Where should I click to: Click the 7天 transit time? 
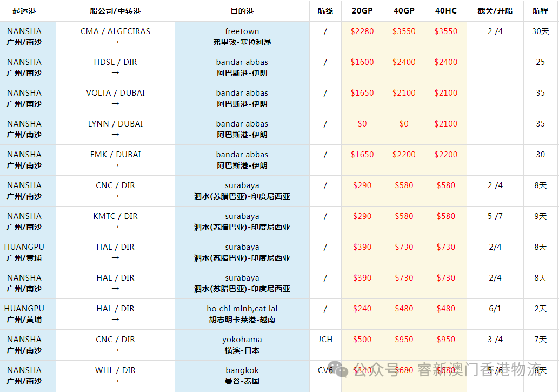click(540, 340)
